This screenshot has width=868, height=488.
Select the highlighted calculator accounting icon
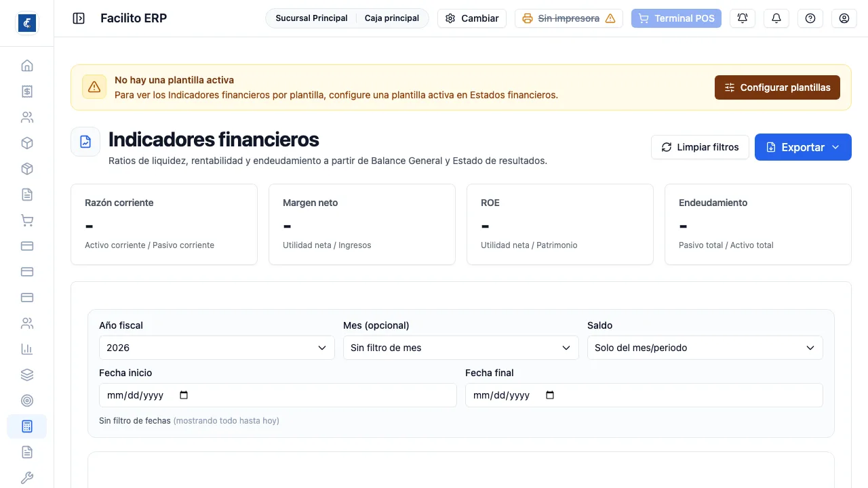click(x=27, y=426)
